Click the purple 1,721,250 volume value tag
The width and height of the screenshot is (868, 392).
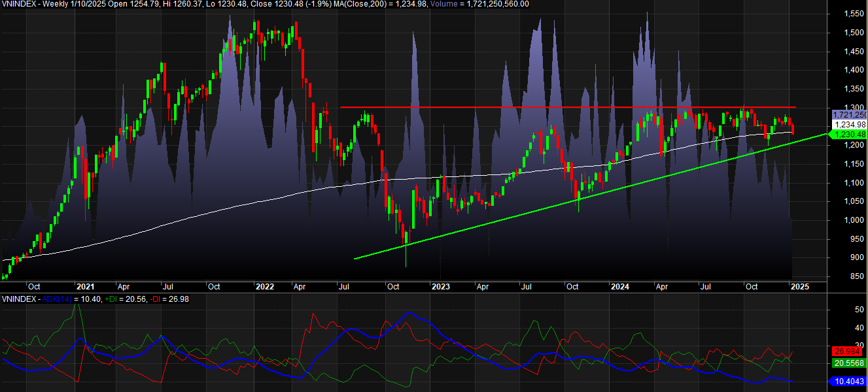[848, 115]
